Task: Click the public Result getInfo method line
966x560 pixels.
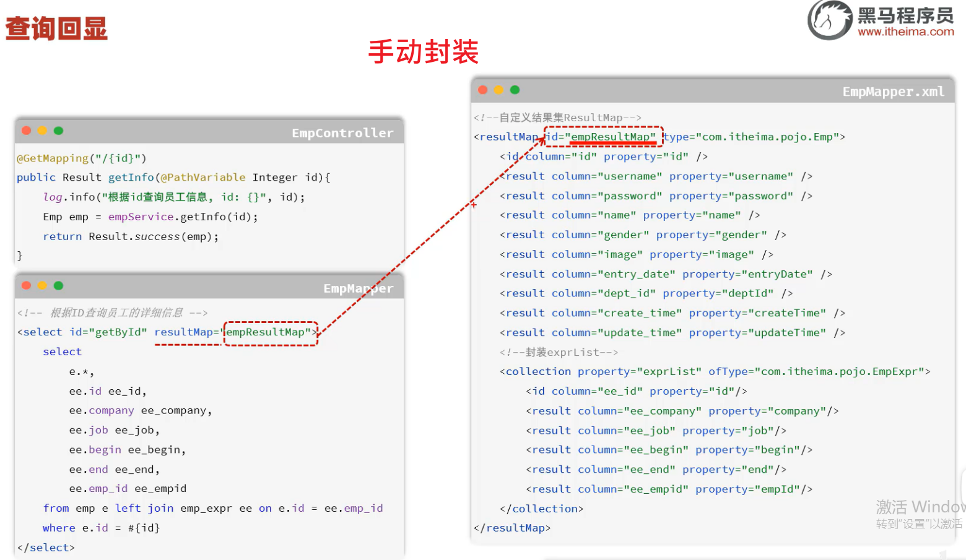Action: [x=174, y=178]
